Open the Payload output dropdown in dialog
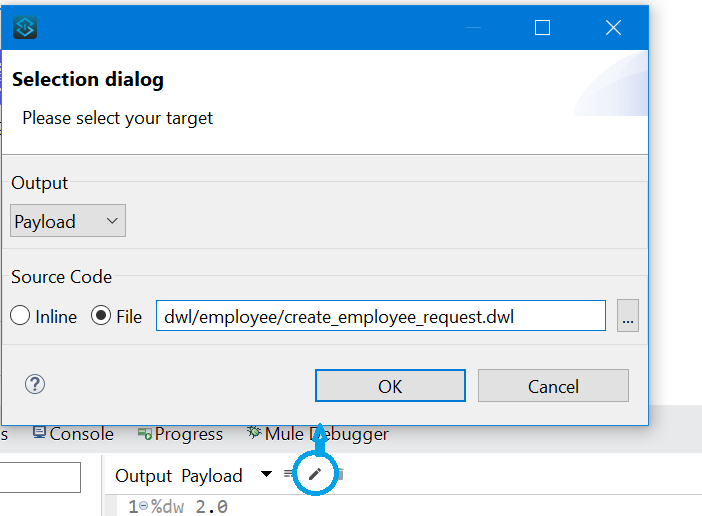The width and height of the screenshot is (702, 516). (68, 221)
